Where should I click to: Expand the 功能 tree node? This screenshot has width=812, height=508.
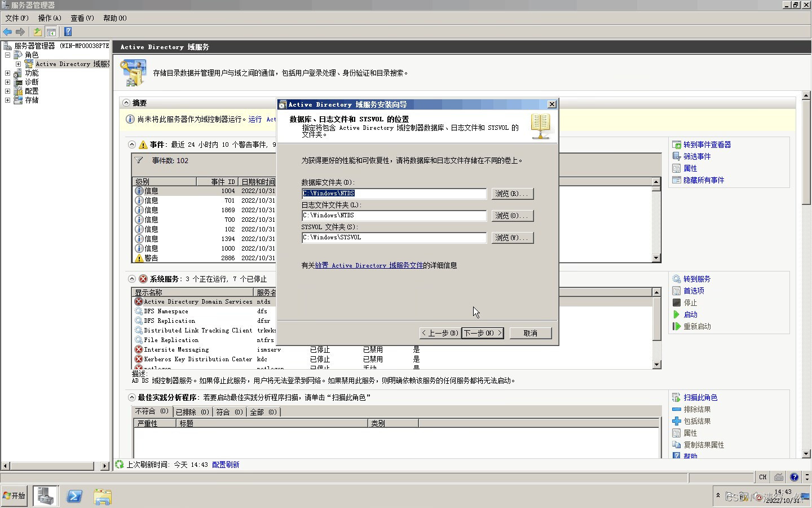(x=7, y=73)
